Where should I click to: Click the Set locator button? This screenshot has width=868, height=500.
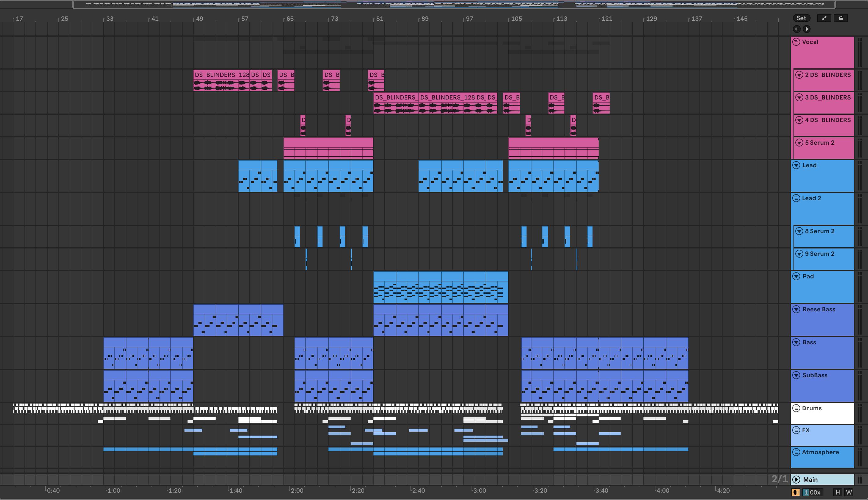[801, 18]
